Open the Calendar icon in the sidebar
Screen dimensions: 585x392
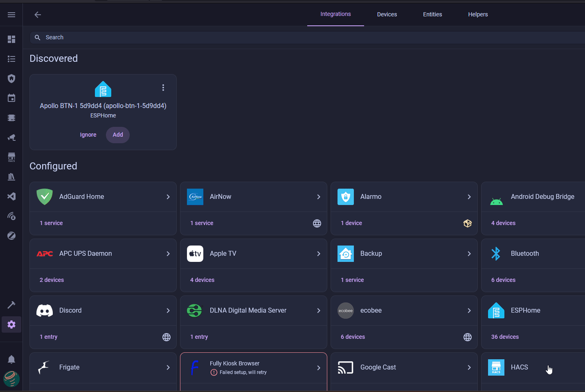(11, 98)
